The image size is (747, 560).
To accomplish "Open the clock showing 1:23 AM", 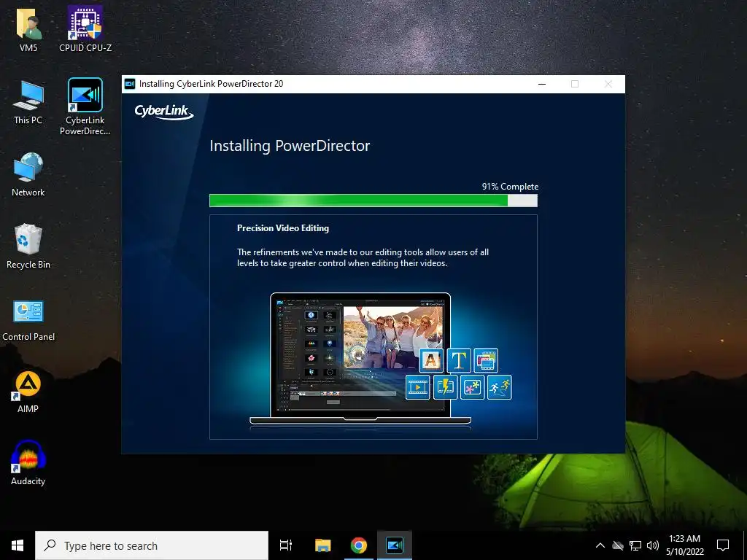I will [684, 545].
